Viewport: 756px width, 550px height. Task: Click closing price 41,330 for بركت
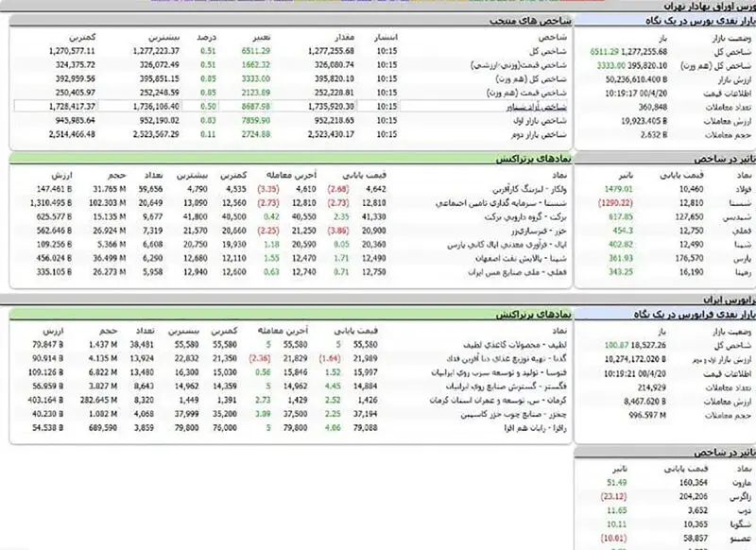coord(373,217)
